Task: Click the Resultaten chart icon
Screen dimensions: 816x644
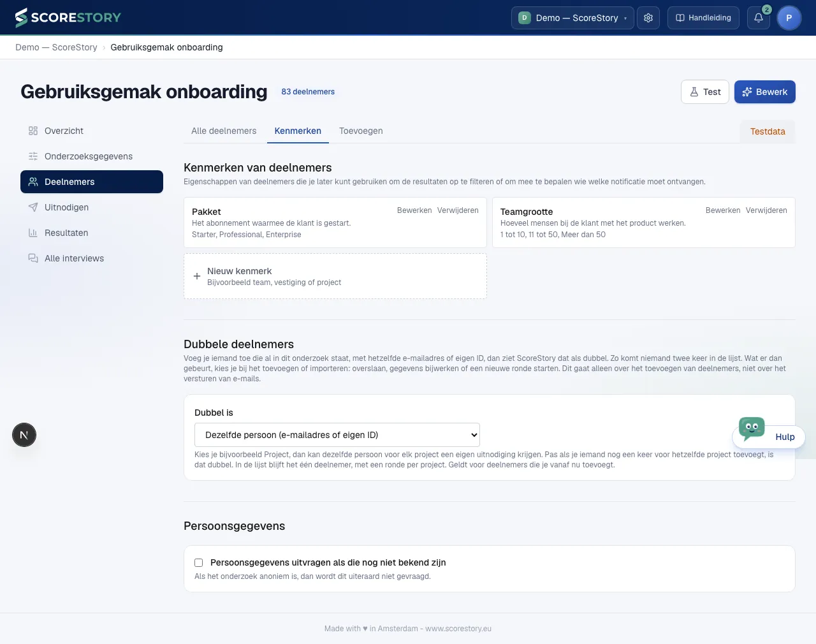Action: point(33,233)
